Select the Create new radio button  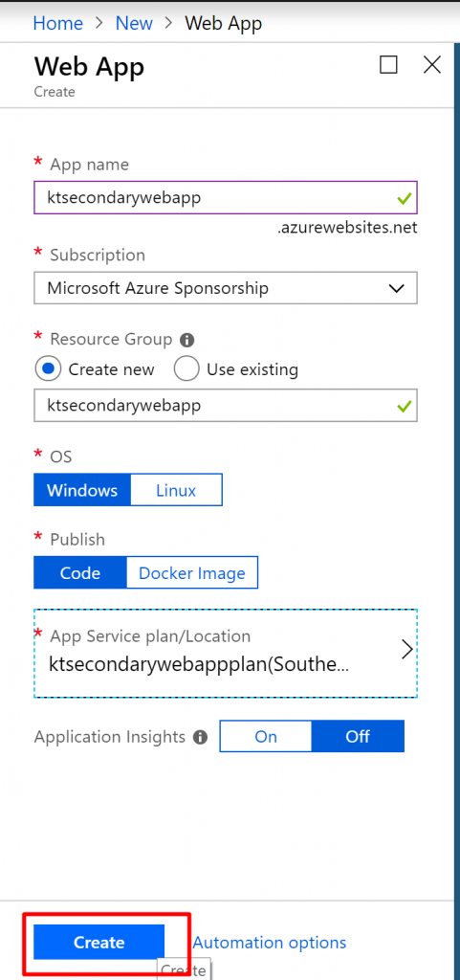(48, 369)
